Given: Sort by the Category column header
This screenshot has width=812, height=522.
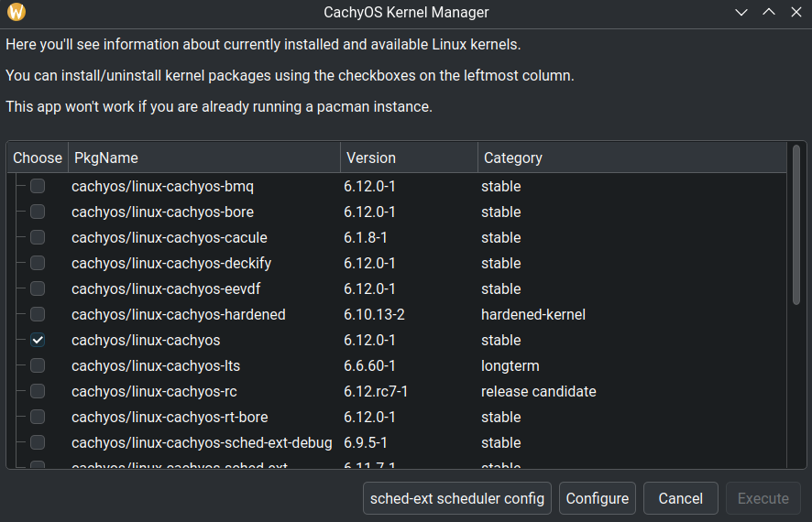Looking at the screenshot, I should point(631,158).
